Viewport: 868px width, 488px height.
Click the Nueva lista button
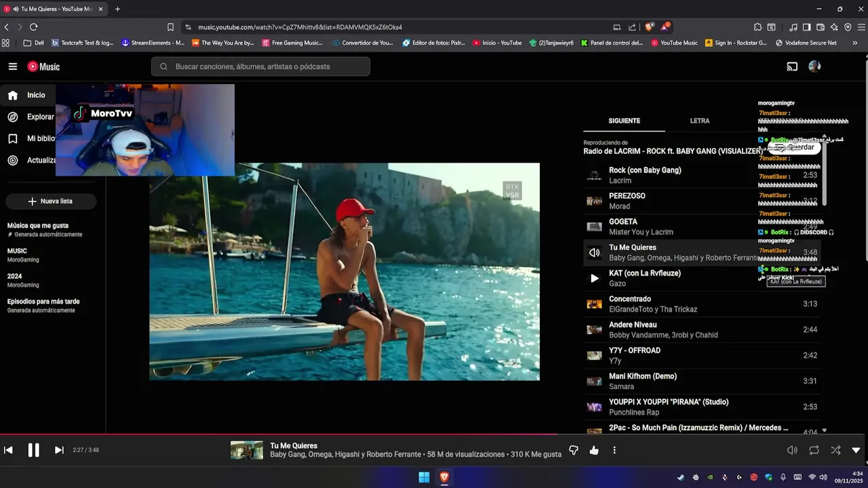click(x=51, y=201)
